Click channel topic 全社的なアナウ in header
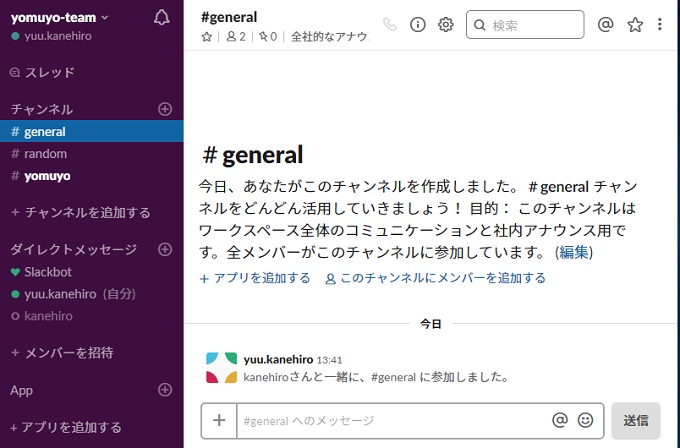The image size is (680, 448). (330, 37)
